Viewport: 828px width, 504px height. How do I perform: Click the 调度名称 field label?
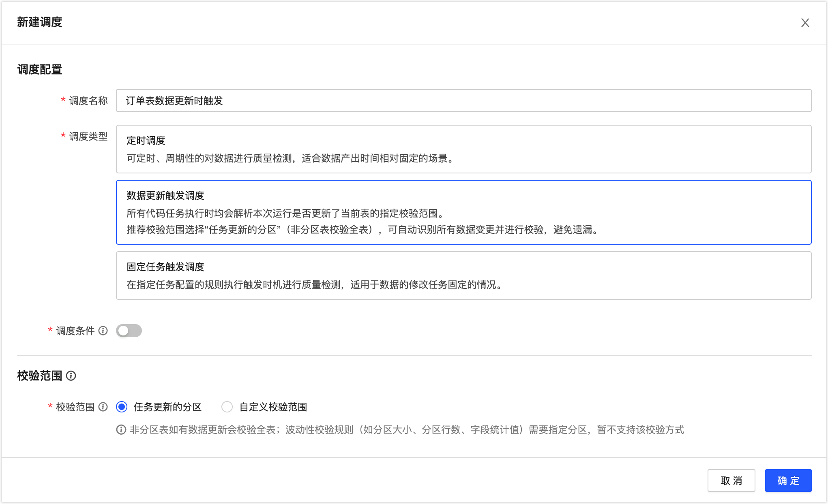tap(88, 100)
